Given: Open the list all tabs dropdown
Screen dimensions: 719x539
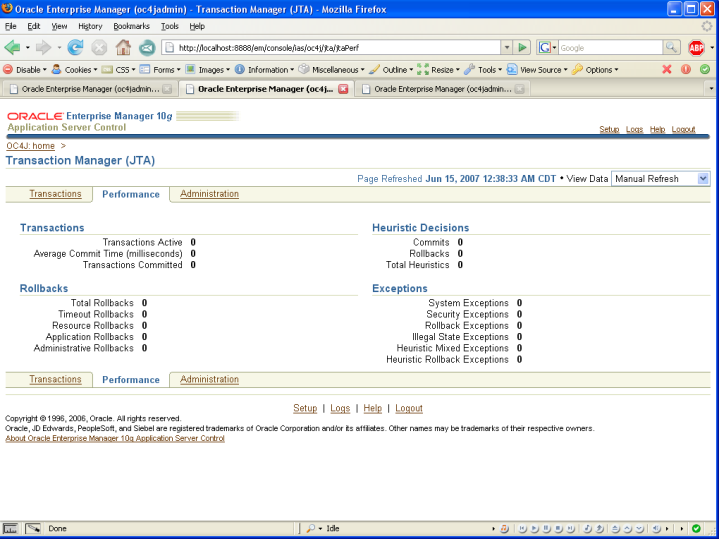Looking at the screenshot, I should [x=711, y=89].
